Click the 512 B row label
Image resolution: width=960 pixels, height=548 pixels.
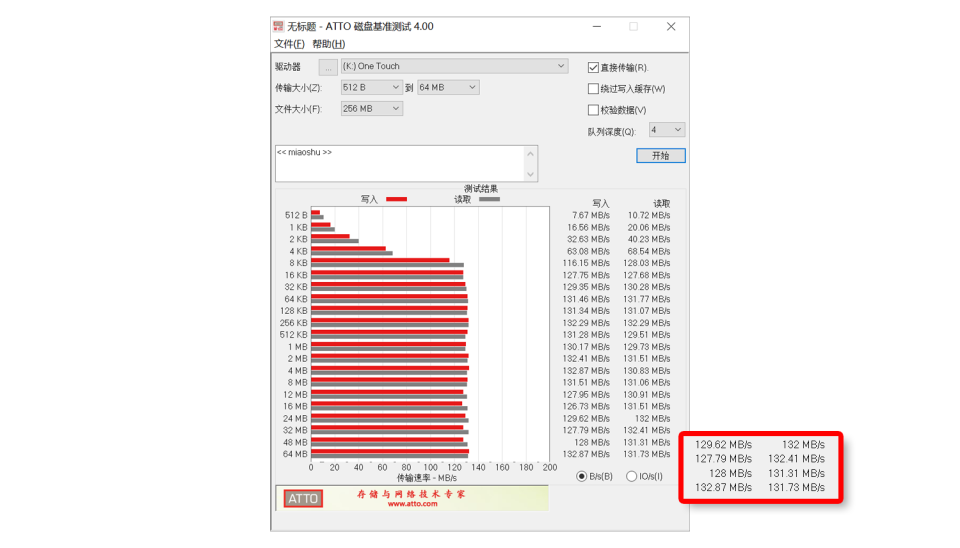pyautogui.click(x=296, y=216)
